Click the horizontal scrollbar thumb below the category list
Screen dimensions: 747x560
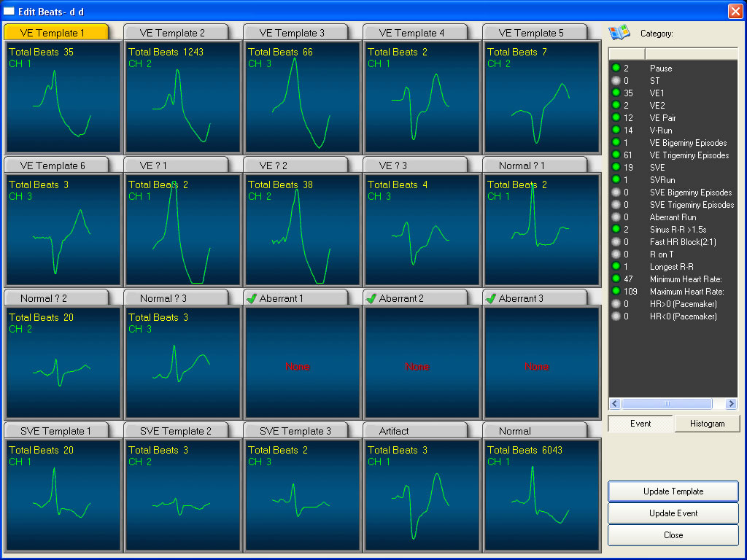pos(666,403)
